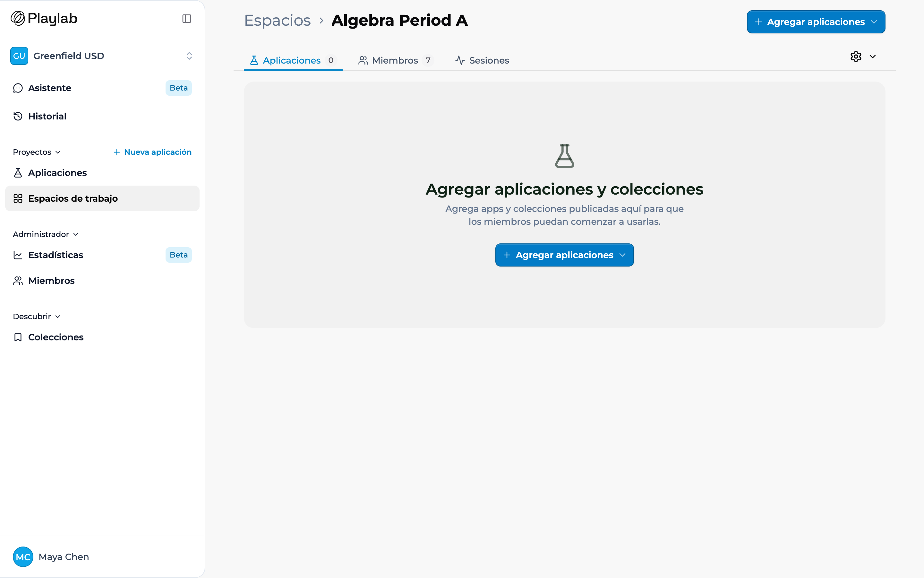Collapse the sidebar panel icon
This screenshot has width=924, height=578.
point(187,19)
